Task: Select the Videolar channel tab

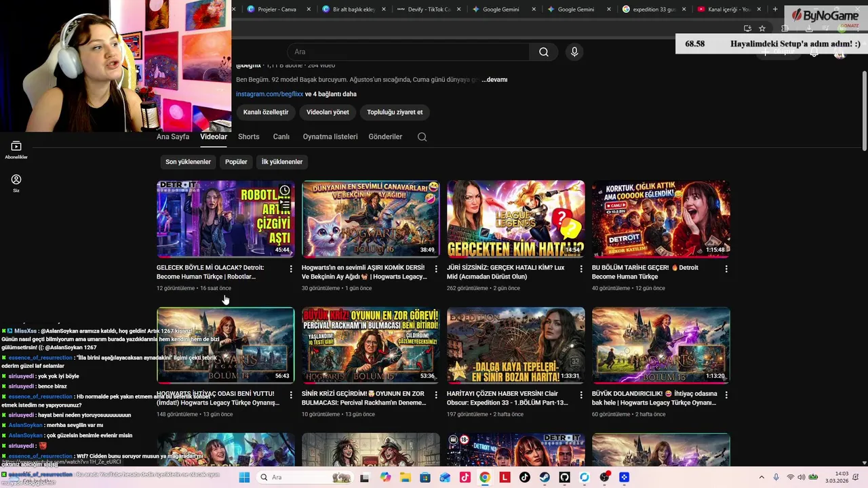Action: point(214,137)
